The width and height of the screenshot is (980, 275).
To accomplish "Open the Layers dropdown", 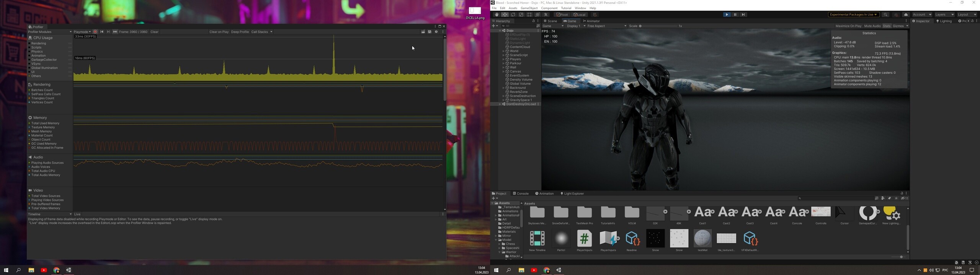I will tap(944, 15).
